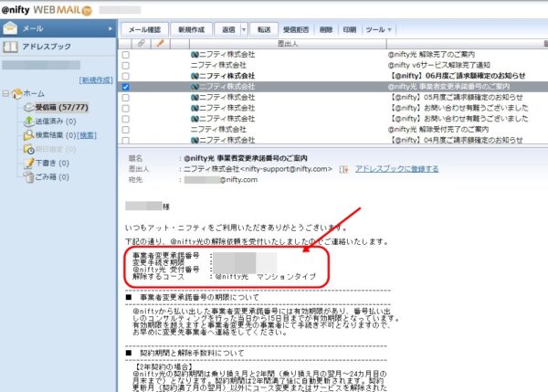Click the 転送 forward toolbar button
This screenshot has height=392, width=548.
point(264,29)
